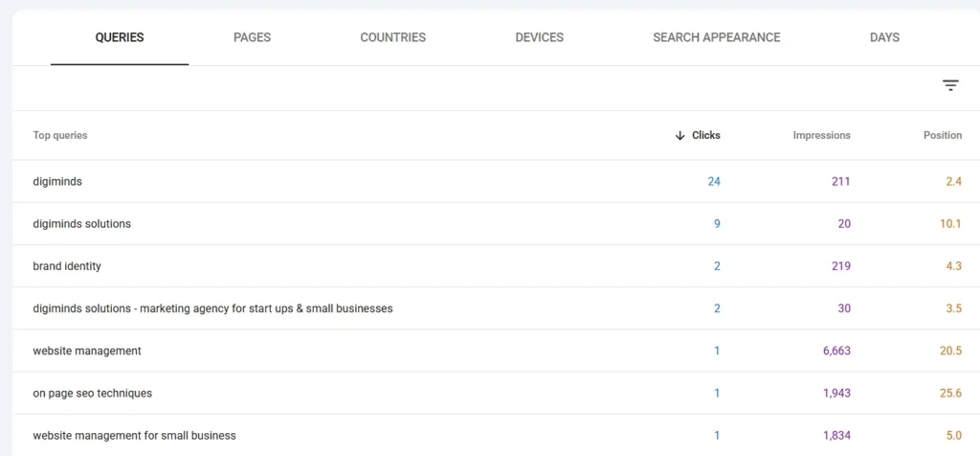Click the 30 impressions value
This screenshot has width=980, height=456.
click(844, 308)
